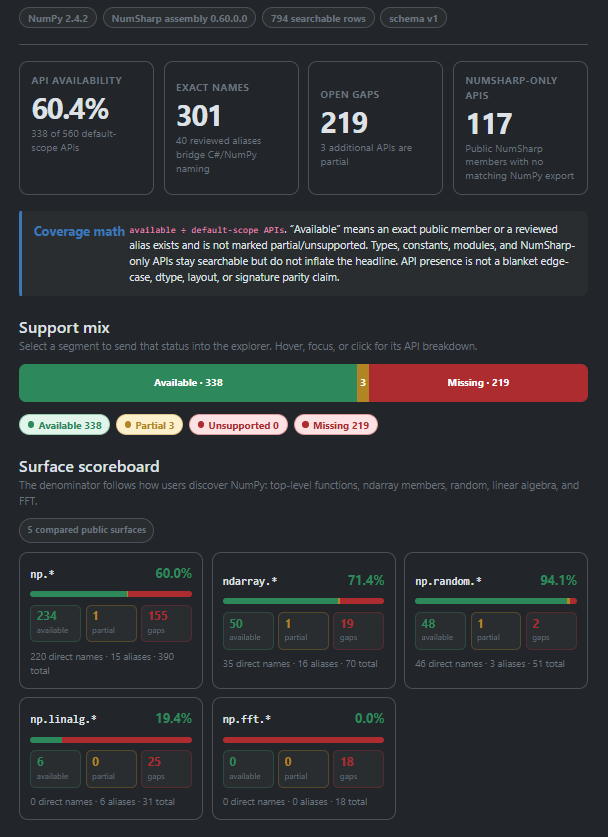Screen dimensions: 608x837
Task: Click the np.* progress bar
Action: [x=111, y=594]
